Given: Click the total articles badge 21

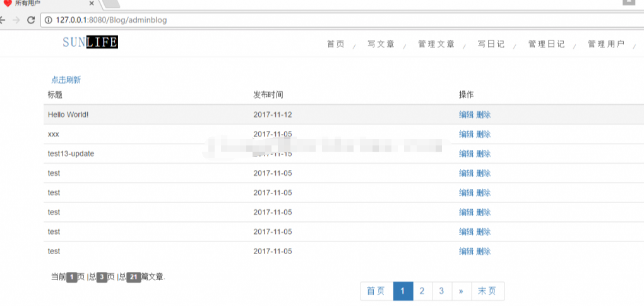Looking at the screenshot, I should coord(133,277).
